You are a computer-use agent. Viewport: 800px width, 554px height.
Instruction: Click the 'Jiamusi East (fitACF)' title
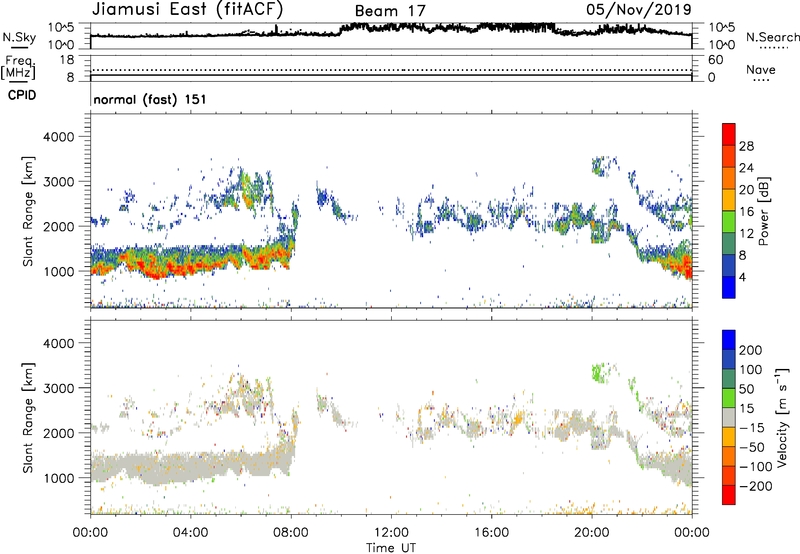pyautogui.click(x=187, y=9)
